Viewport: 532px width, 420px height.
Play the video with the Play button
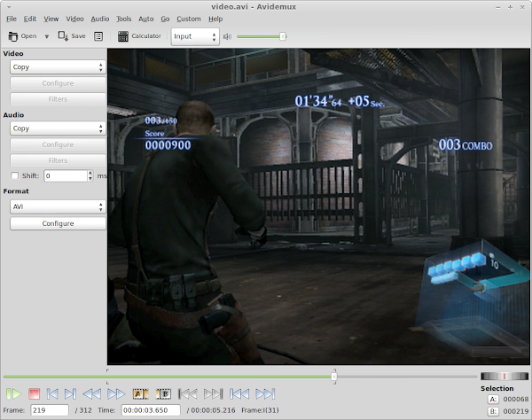point(14,394)
